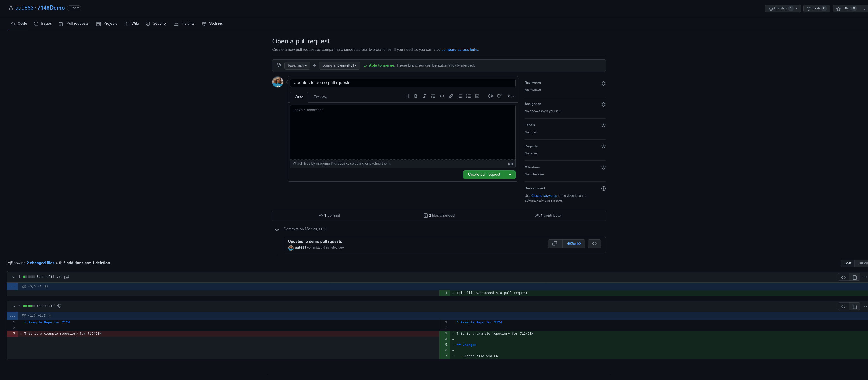Browse repository at this commit
The width and height of the screenshot is (868, 380).
click(x=594, y=243)
